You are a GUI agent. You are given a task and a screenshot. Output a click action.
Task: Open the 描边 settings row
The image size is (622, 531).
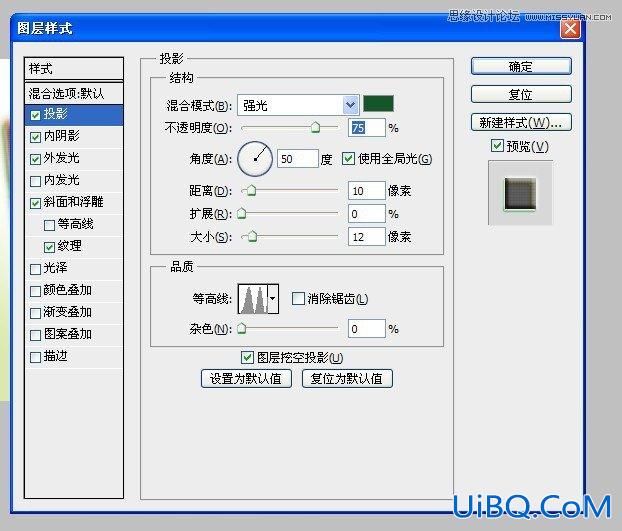[x=74, y=357]
